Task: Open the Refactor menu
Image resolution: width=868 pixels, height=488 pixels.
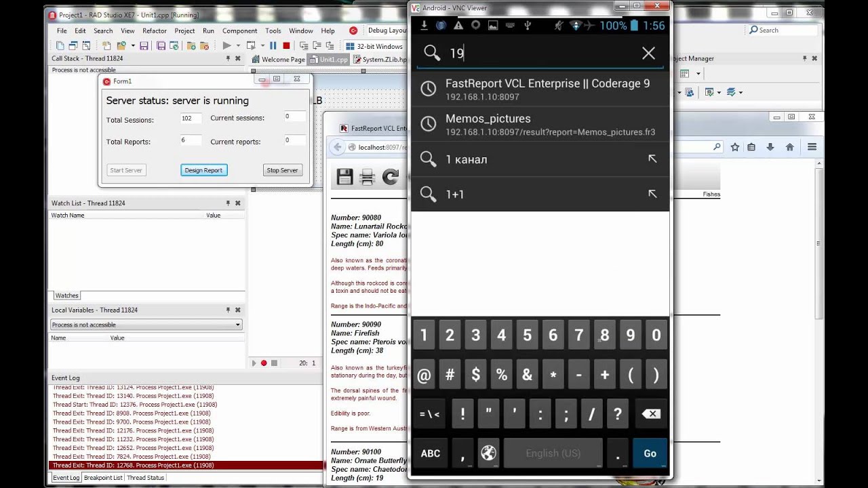Action: [x=155, y=30]
